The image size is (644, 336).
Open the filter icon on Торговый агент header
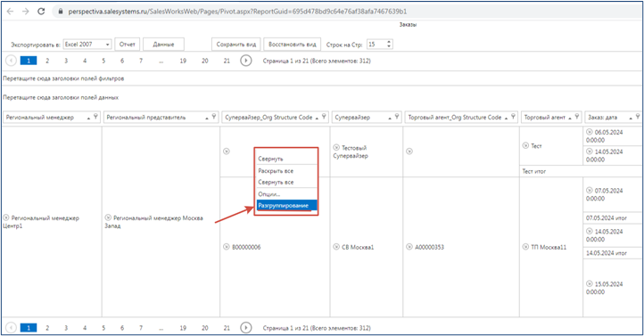click(577, 117)
